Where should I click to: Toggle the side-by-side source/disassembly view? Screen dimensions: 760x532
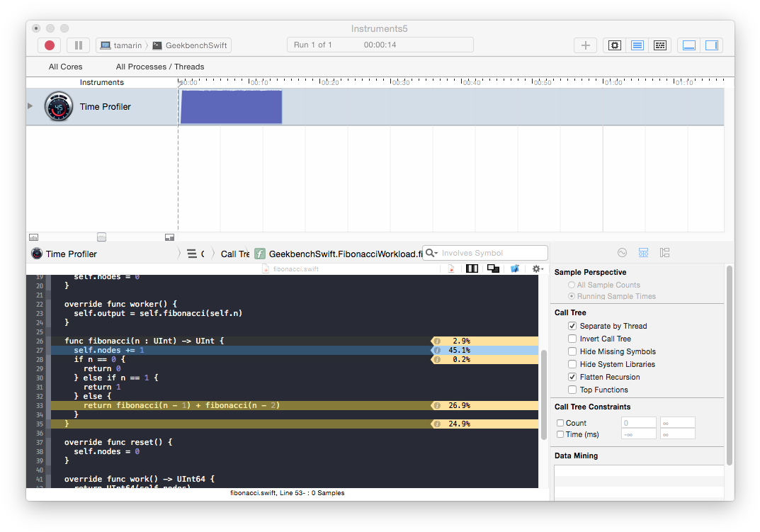(x=472, y=268)
